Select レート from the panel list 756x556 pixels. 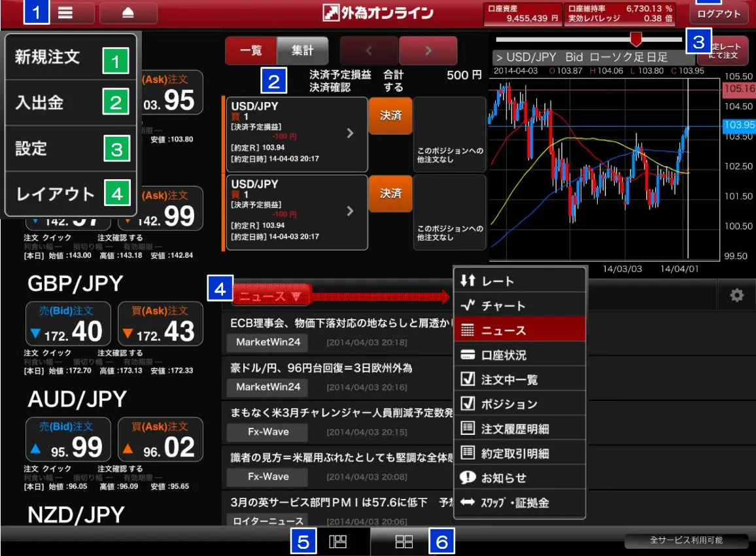pyautogui.click(x=519, y=281)
